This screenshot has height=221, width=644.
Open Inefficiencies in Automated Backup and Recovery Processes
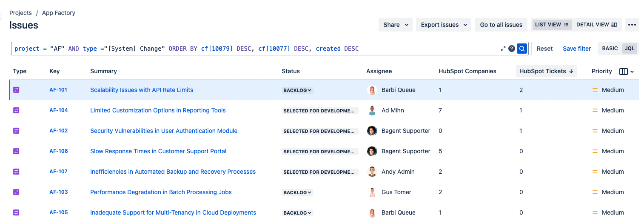tap(173, 172)
